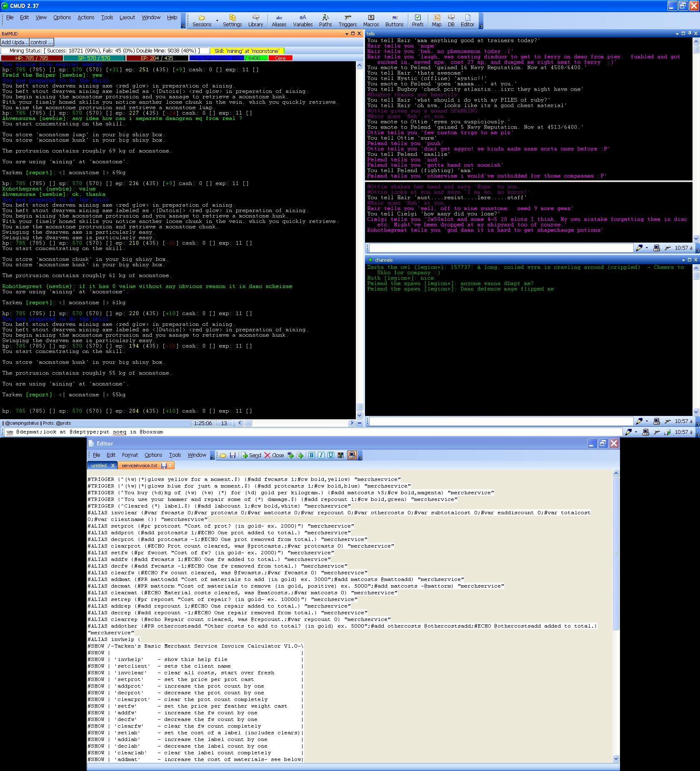Apply bold formatting in Editor
The image size is (700, 771).
(x=311, y=455)
